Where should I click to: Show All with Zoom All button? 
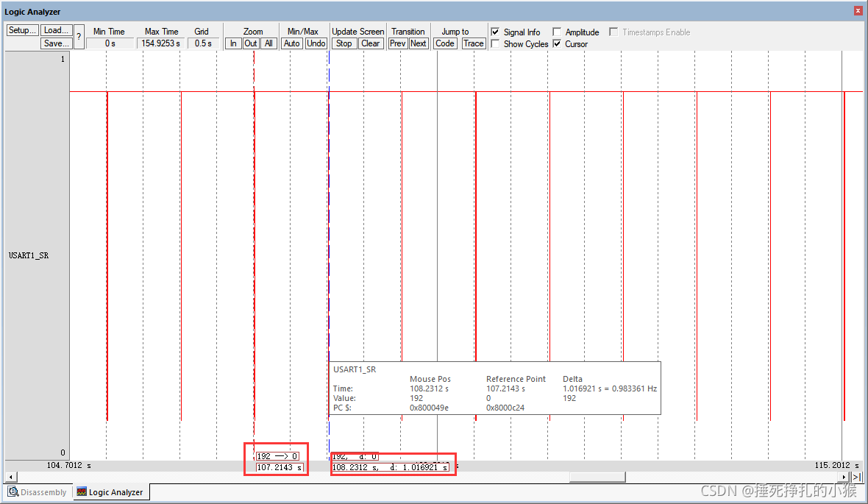(268, 43)
